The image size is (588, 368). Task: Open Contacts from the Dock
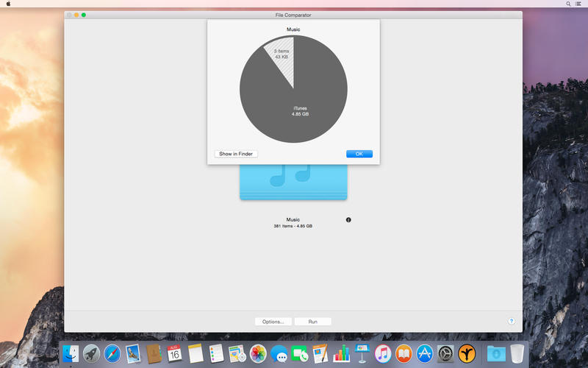point(154,353)
